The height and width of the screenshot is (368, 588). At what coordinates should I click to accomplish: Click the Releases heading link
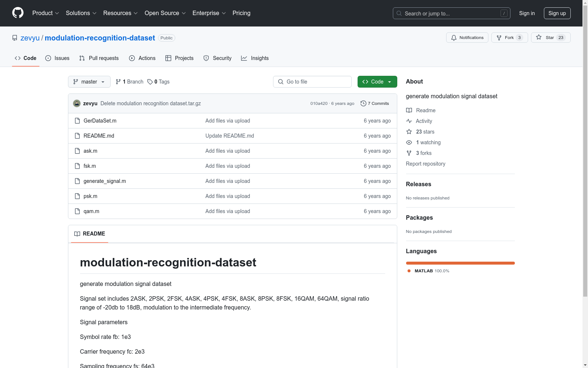point(419,184)
